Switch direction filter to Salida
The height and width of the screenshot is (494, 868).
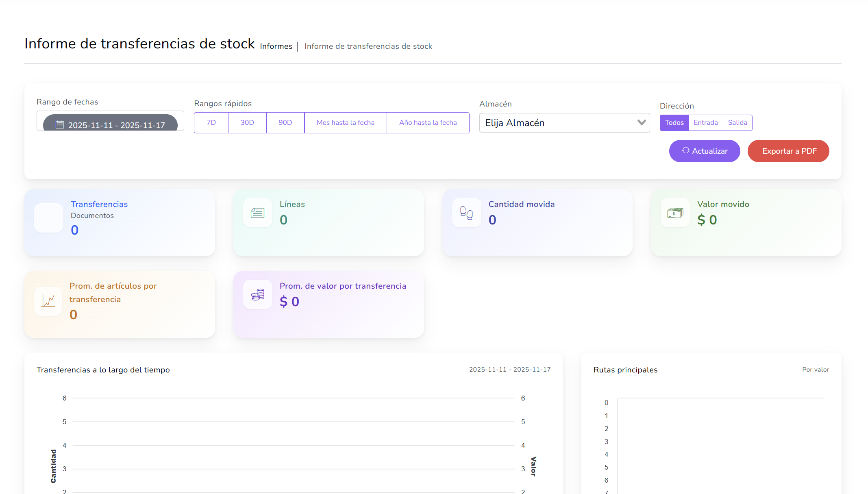(737, 122)
